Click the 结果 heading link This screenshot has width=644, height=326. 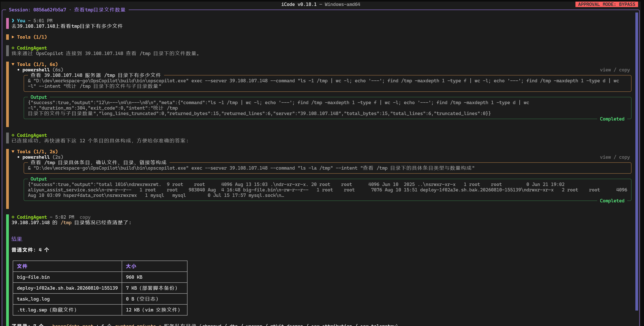(17, 239)
